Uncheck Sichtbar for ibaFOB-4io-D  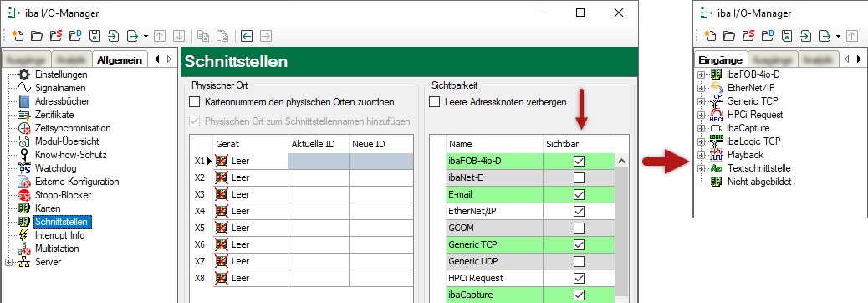point(579,162)
